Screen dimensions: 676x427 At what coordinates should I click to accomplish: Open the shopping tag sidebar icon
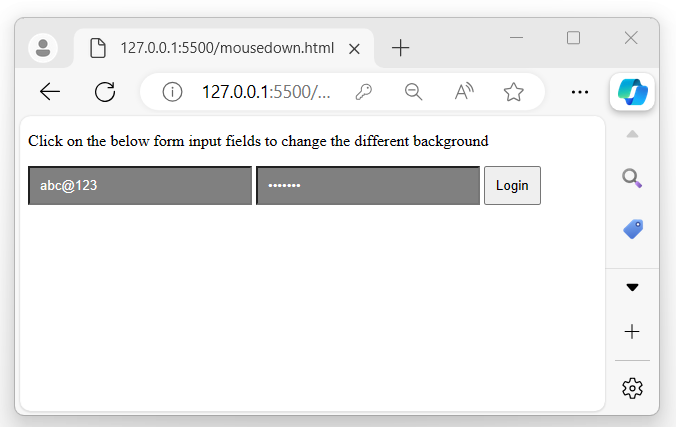pos(632,229)
